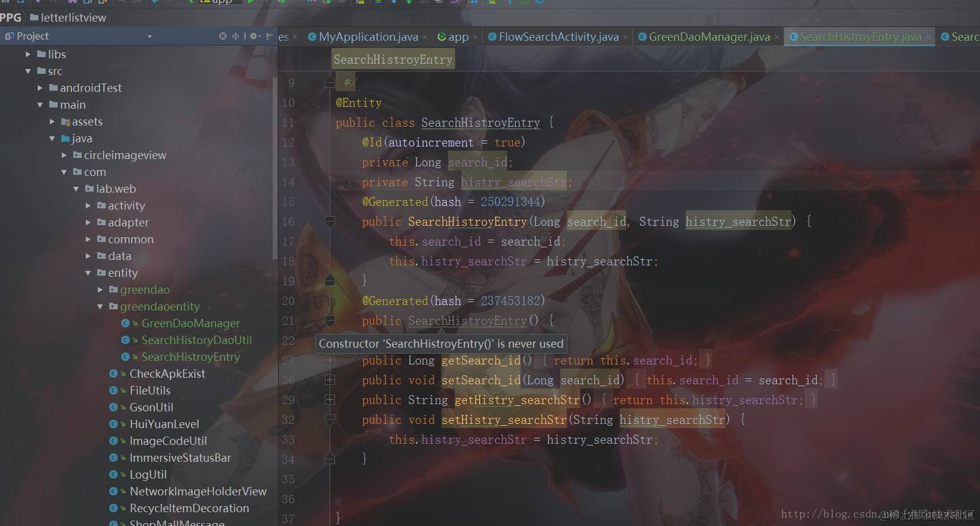Select GsonUtil in the project tree
This screenshot has width=980, height=526.
pyautogui.click(x=151, y=407)
